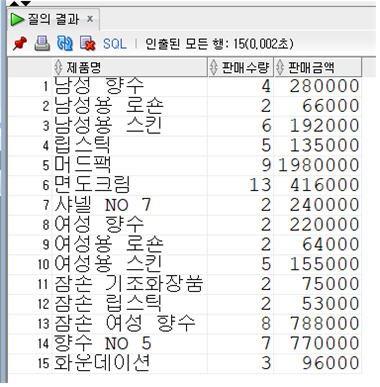Click the 770000 sales amount value
The height and width of the screenshot is (387, 380).
point(324,343)
